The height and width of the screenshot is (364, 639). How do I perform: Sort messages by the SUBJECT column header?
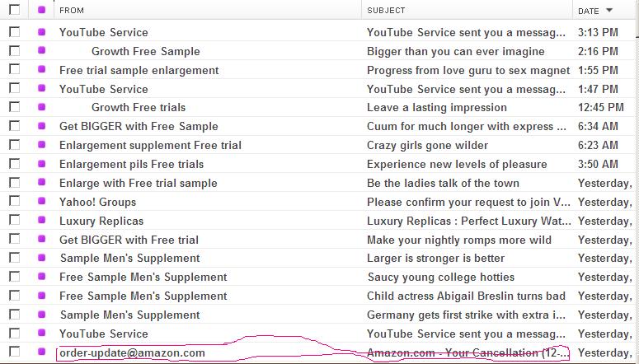(386, 11)
